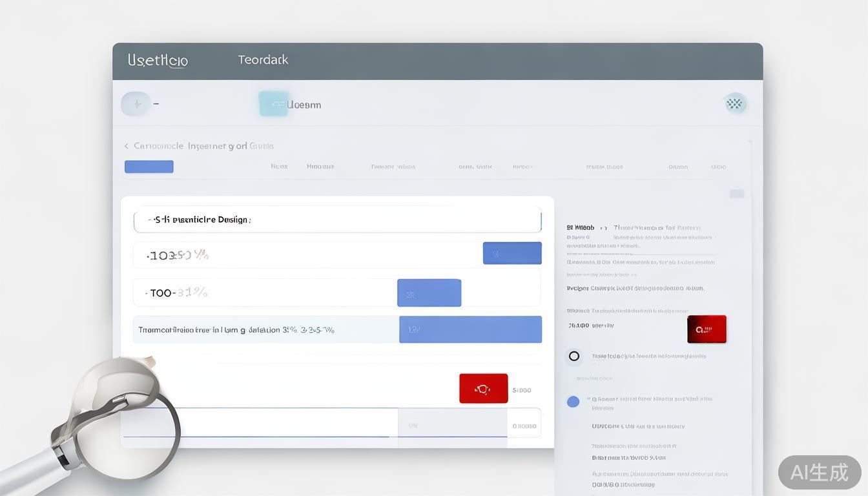
Task: Expand the small arrow next to BE Hlitaob
Action: 603,228
